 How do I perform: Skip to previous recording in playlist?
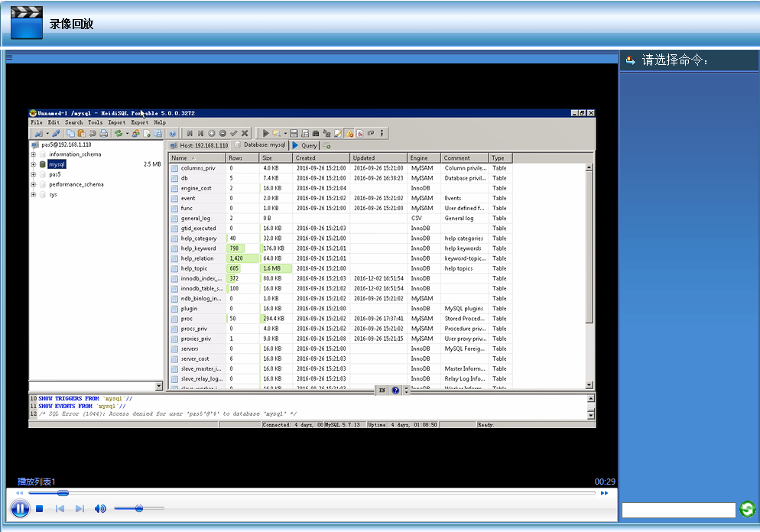pyautogui.click(x=60, y=509)
